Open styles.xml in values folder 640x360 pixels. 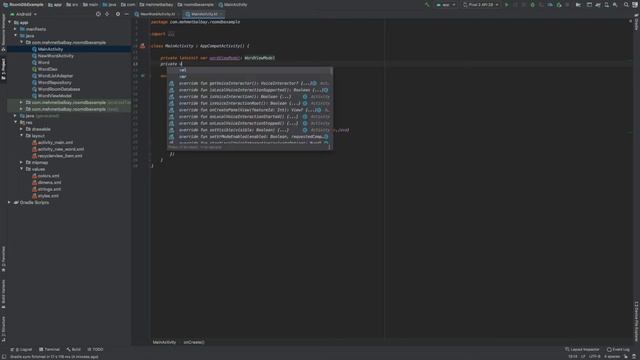click(x=48, y=196)
